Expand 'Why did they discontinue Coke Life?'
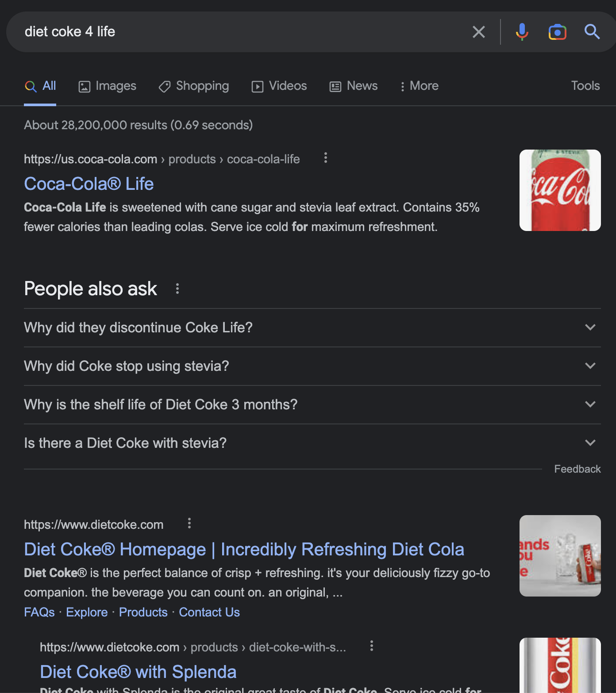Viewport: 616px width, 693px height. pos(312,327)
